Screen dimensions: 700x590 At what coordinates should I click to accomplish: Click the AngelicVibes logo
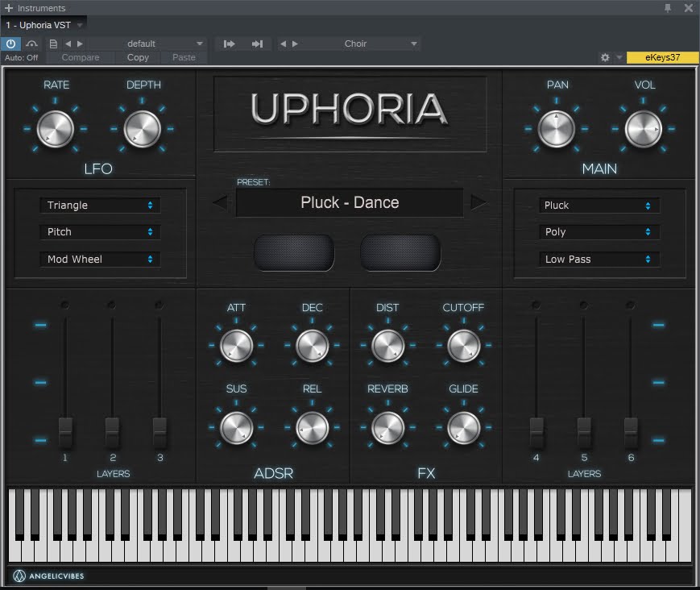[x=48, y=575]
